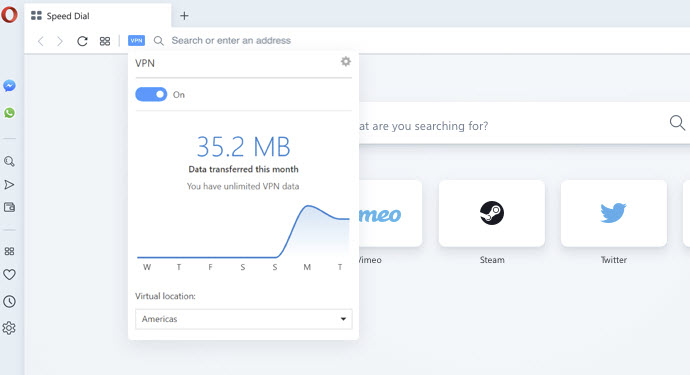Click the VPN badge in address bar

point(136,40)
